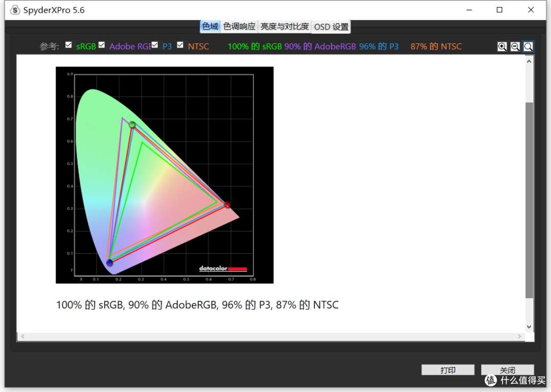The height and width of the screenshot is (392, 551).
Task: Click the blue primary point on chart
Action: pyautogui.click(x=109, y=262)
